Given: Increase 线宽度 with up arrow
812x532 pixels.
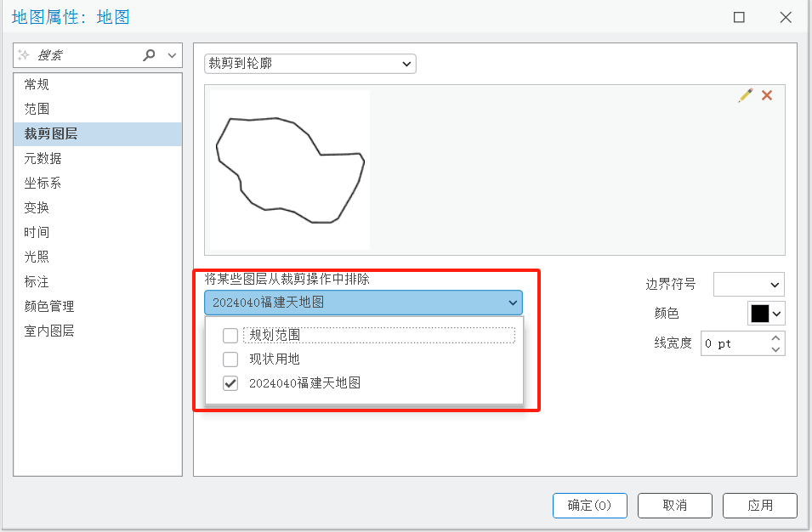Looking at the screenshot, I should (775, 338).
